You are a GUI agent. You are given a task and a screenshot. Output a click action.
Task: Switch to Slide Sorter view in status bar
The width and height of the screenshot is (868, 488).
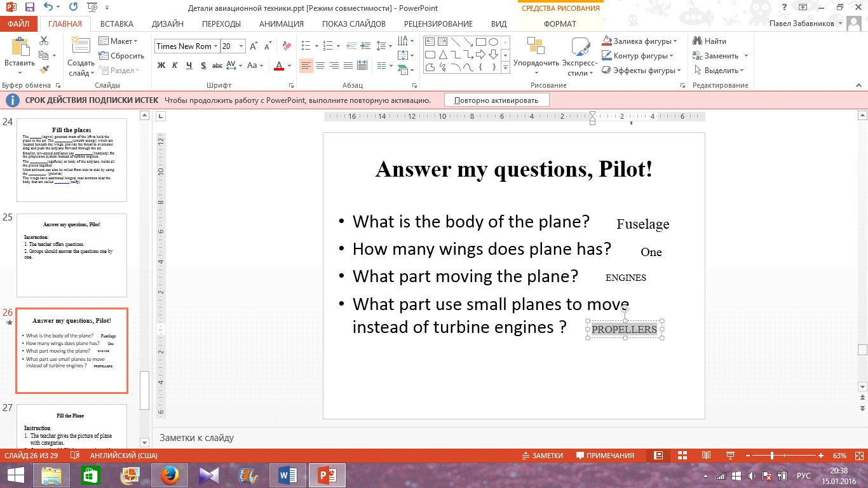click(x=682, y=456)
